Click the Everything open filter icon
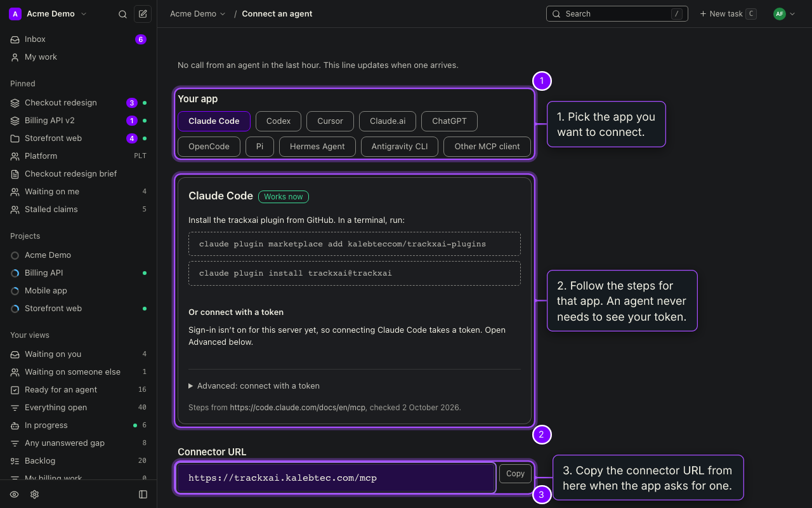Image resolution: width=812 pixels, height=508 pixels. coord(15,408)
